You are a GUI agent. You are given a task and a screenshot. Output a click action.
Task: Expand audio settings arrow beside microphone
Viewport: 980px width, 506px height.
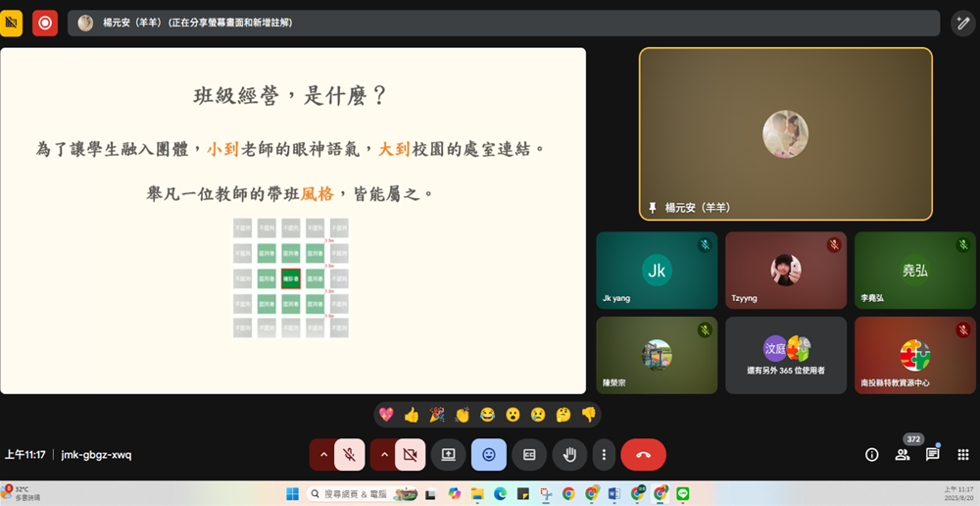tap(323, 455)
